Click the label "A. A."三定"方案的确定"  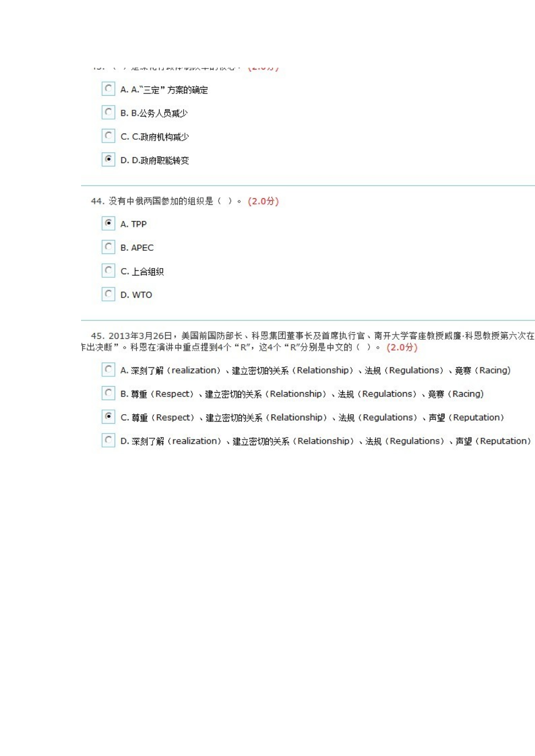click(x=164, y=90)
